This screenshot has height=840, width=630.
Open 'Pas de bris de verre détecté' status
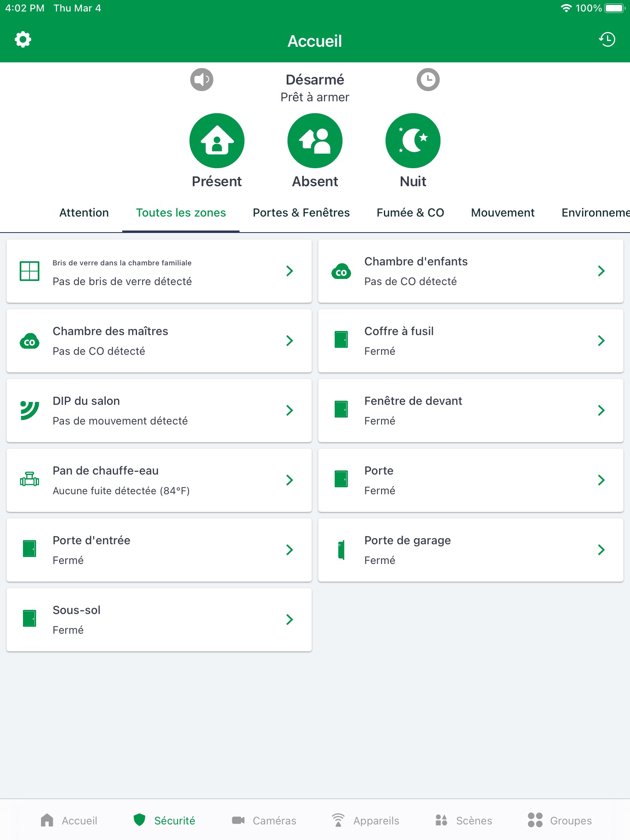pos(122,281)
